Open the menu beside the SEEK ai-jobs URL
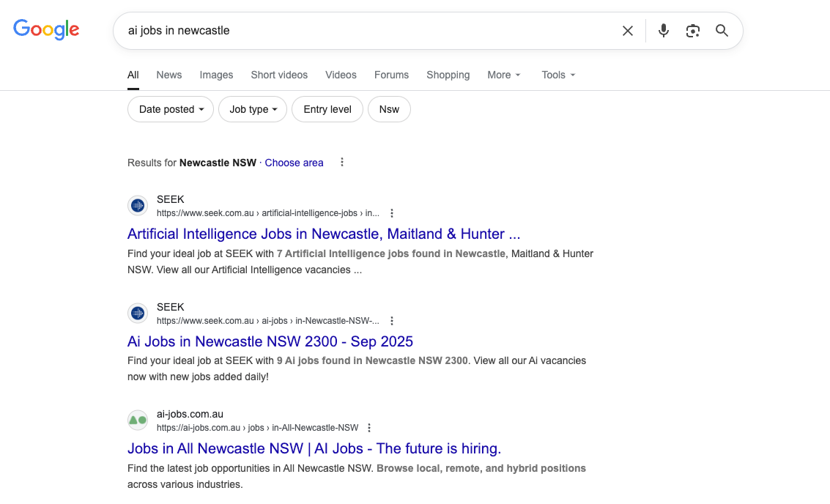 [392, 321]
